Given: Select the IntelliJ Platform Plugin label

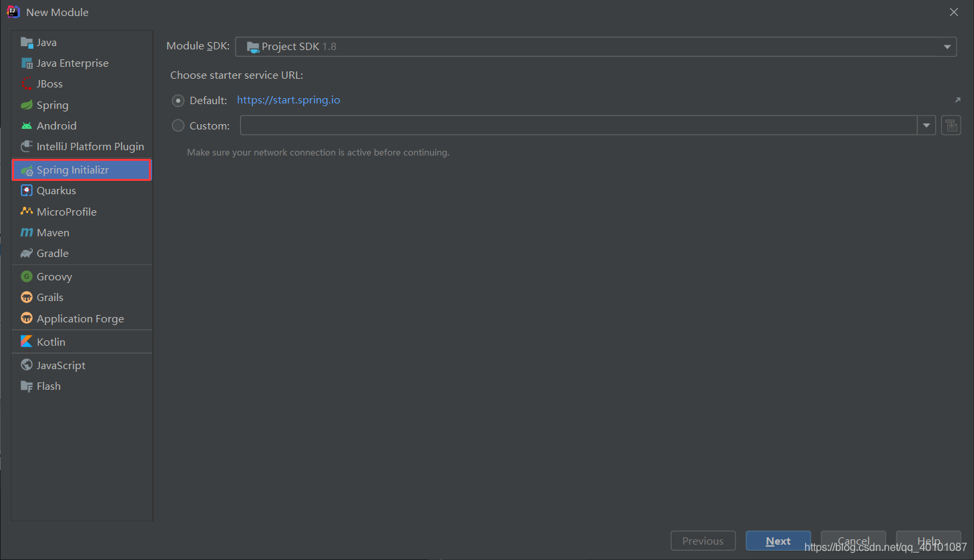Looking at the screenshot, I should point(90,146).
